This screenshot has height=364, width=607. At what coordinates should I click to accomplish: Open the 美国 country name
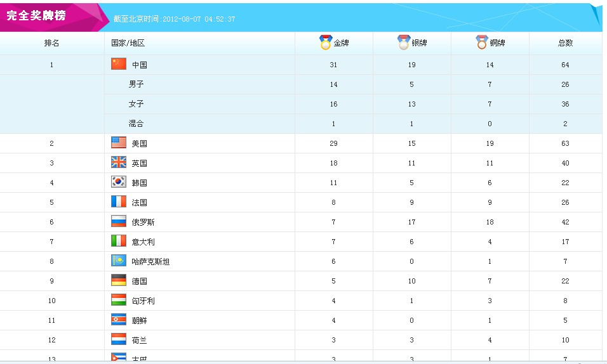click(139, 143)
